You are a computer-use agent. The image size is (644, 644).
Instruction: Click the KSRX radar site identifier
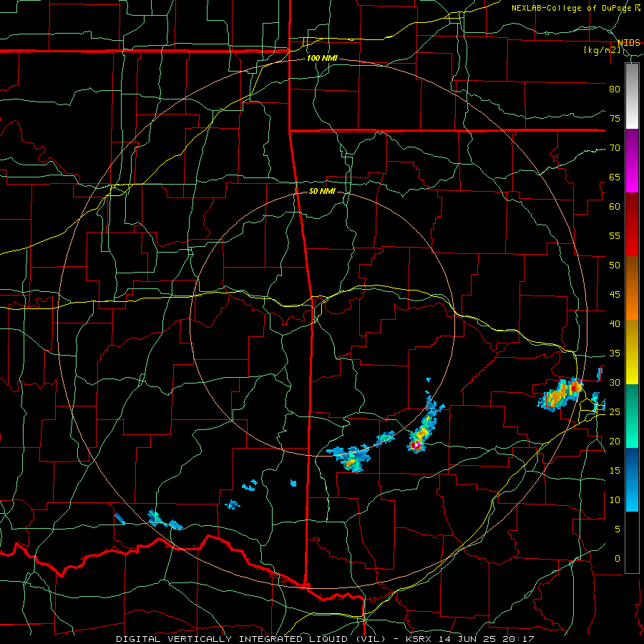click(x=419, y=639)
